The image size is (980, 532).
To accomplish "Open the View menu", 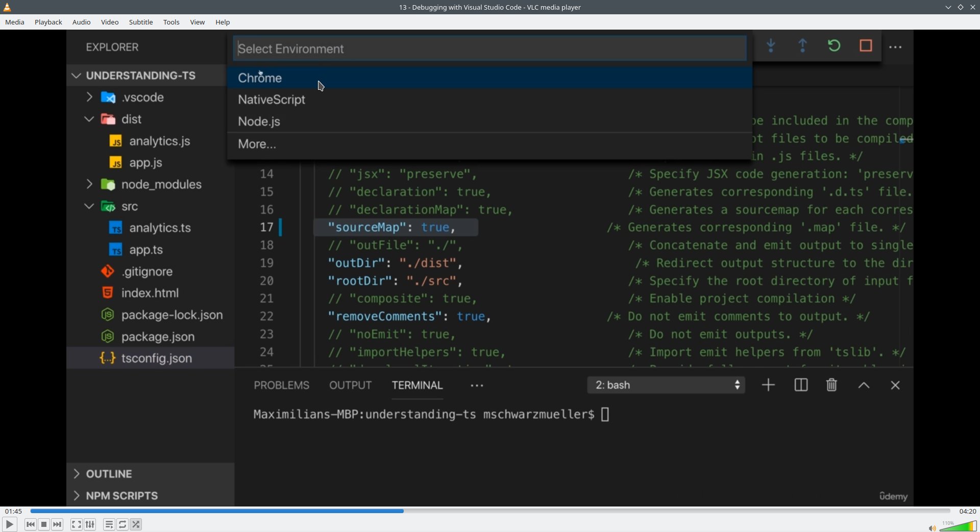I will [198, 22].
